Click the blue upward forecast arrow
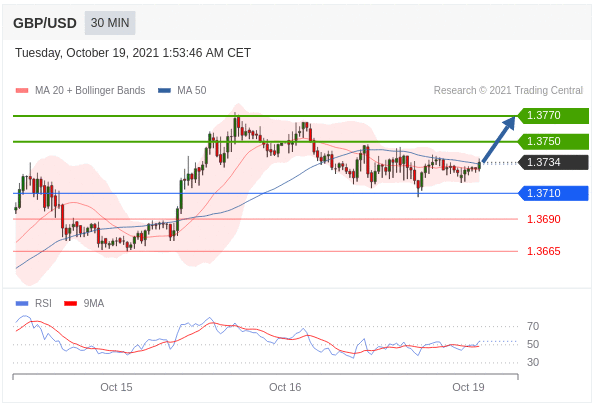The width and height of the screenshot is (597, 410). point(498,139)
